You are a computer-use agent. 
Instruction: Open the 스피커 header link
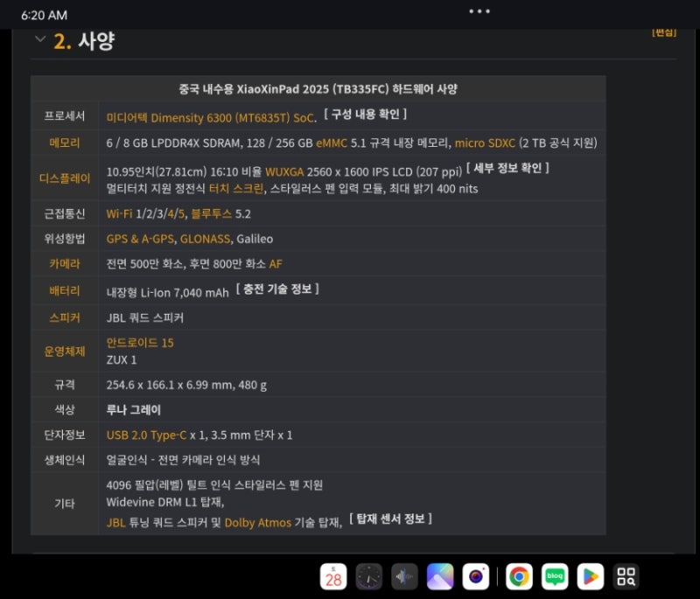[65, 318]
